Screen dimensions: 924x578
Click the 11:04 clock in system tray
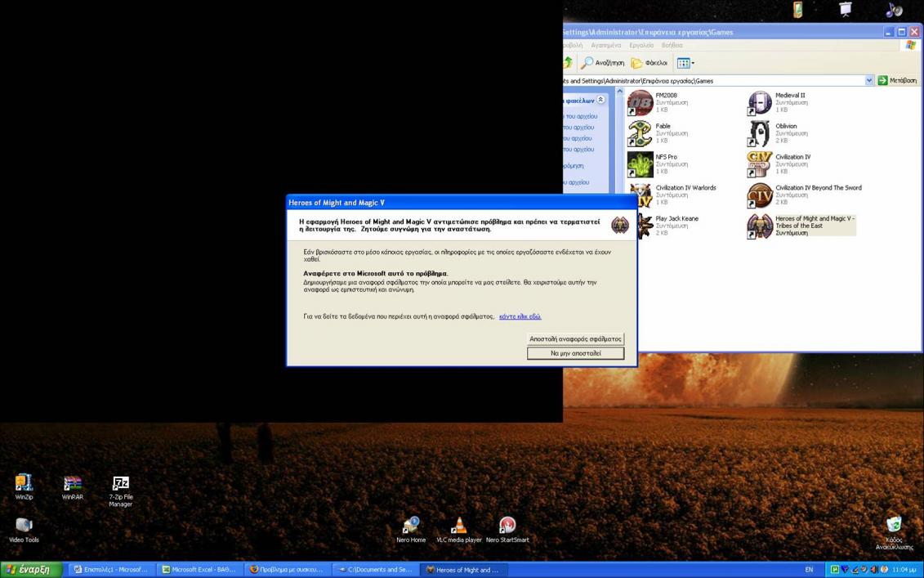click(x=904, y=570)
